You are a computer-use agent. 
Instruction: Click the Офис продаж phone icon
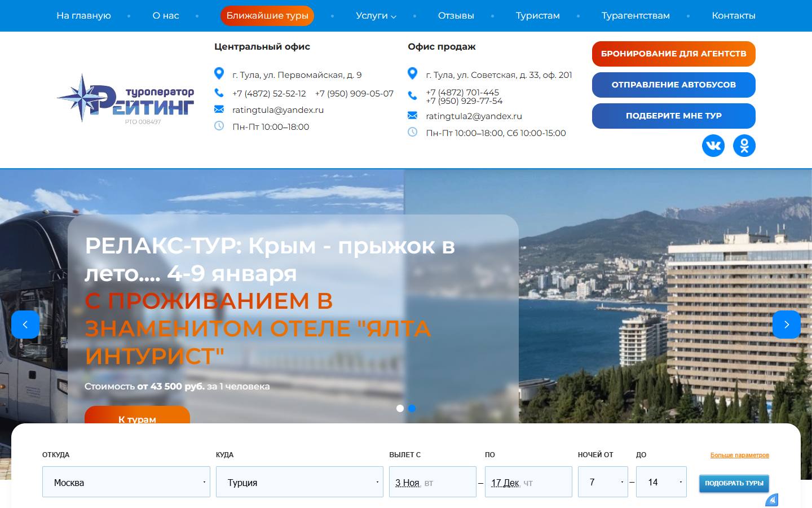pyautogui.click(x=413, y=95)
